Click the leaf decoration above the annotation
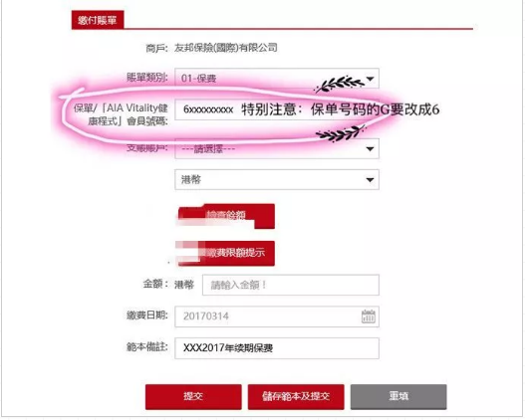Screen dimensions: 525x420 click(338, 84)
